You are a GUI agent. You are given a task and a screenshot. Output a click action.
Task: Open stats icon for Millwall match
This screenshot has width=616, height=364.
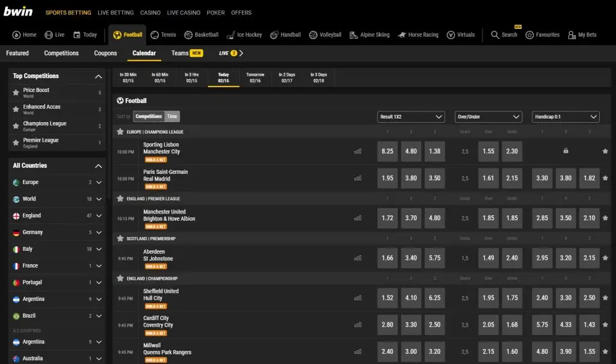click(358, 352)
